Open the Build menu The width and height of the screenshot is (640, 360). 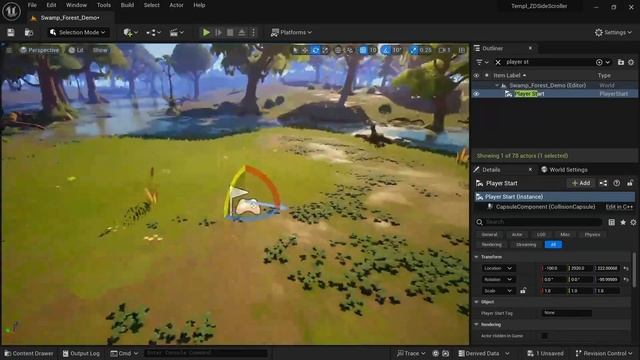[127, 5]
